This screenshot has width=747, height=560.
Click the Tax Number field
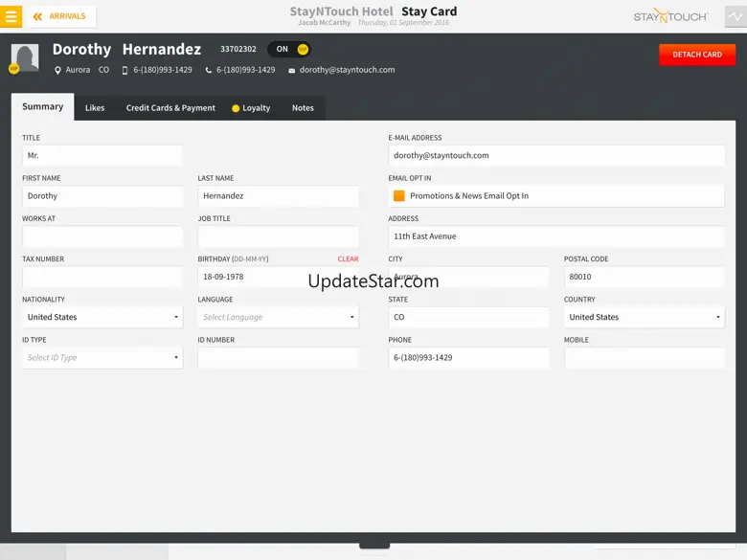point(102,278)
